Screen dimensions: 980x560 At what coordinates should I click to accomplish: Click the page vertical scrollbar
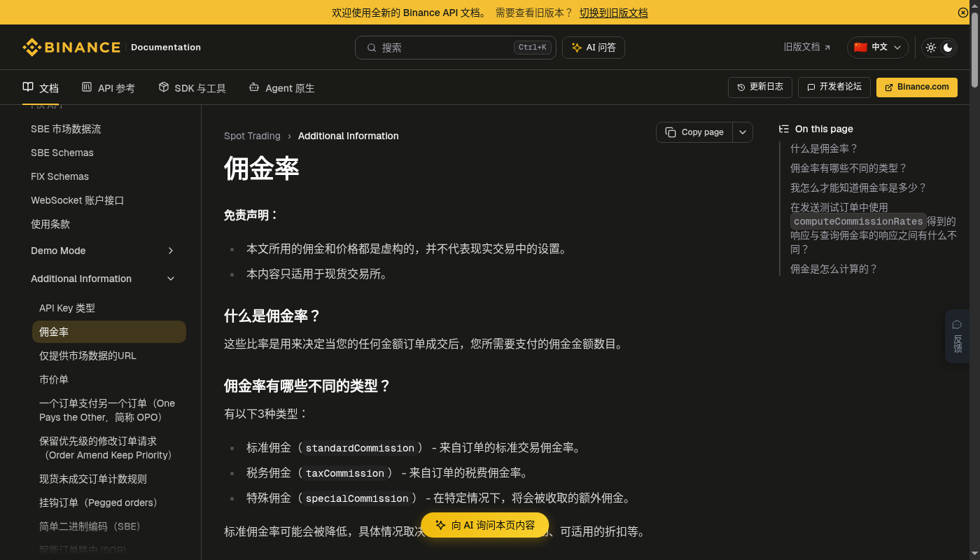click(974, 49)
